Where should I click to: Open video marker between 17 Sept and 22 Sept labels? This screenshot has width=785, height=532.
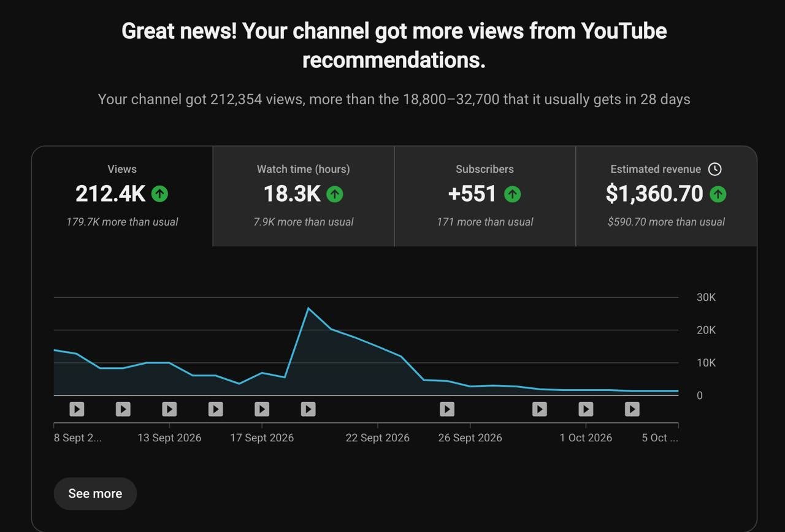pyautogui.click(x=308, y=409)
